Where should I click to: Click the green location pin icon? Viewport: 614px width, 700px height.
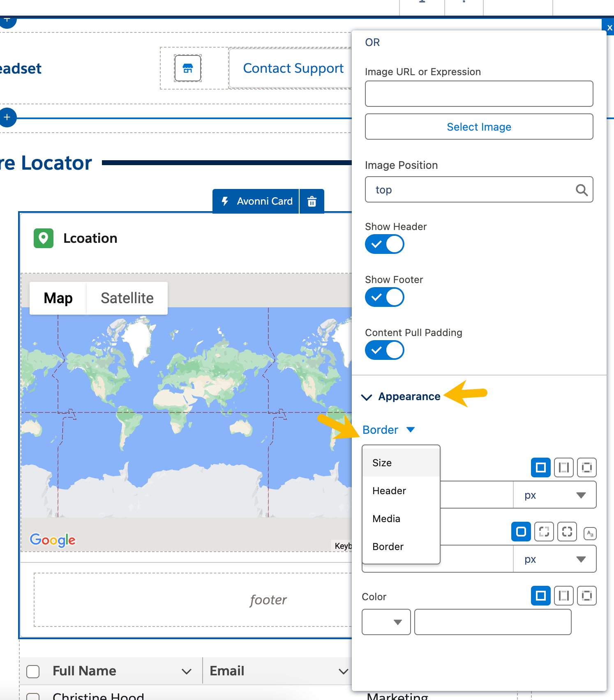[44, 238]
